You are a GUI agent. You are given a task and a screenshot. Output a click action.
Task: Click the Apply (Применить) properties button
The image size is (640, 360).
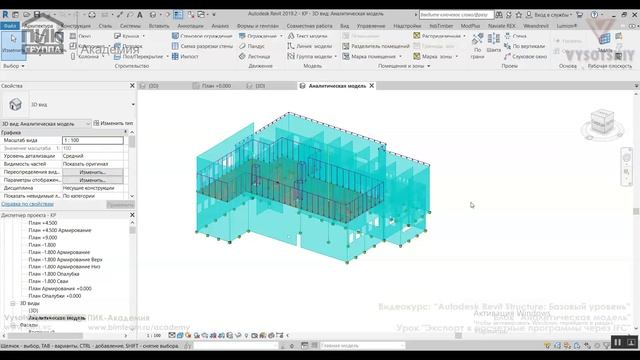(x=120, y=204)
